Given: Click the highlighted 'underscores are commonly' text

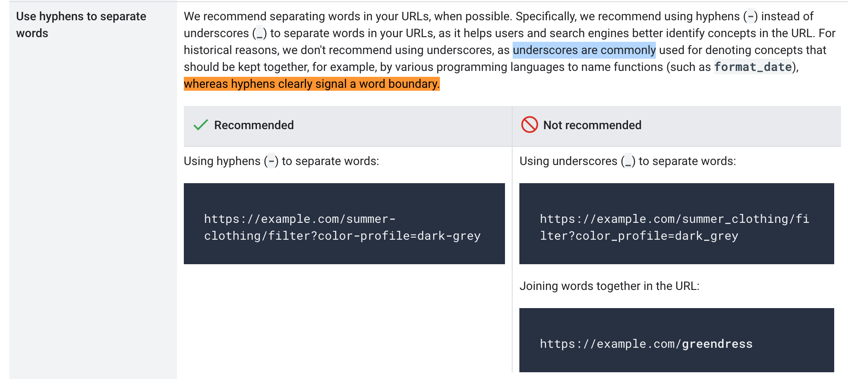Looking at the screenshot, I should coord(584,50).
